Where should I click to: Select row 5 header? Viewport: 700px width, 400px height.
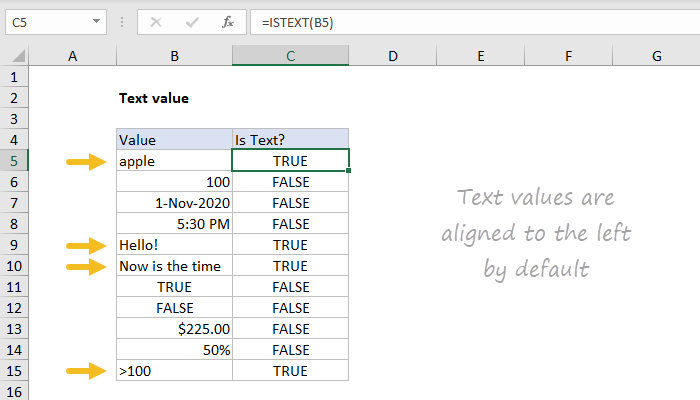(14, 161)
